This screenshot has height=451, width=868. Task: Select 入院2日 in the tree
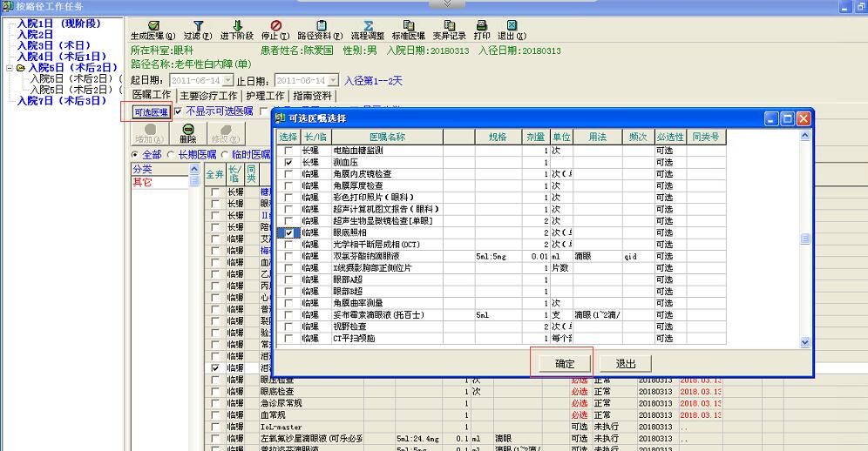click(x=35, y=34)
